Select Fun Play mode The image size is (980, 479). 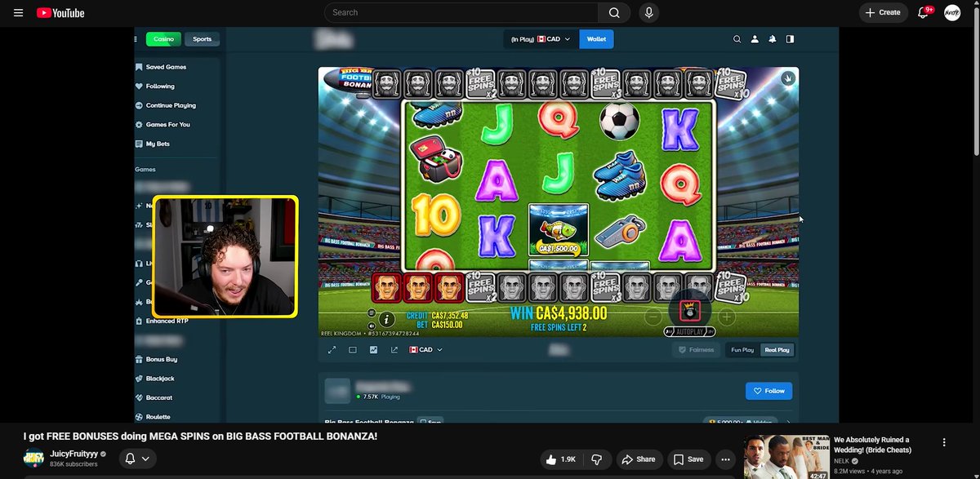coord(742,349)
